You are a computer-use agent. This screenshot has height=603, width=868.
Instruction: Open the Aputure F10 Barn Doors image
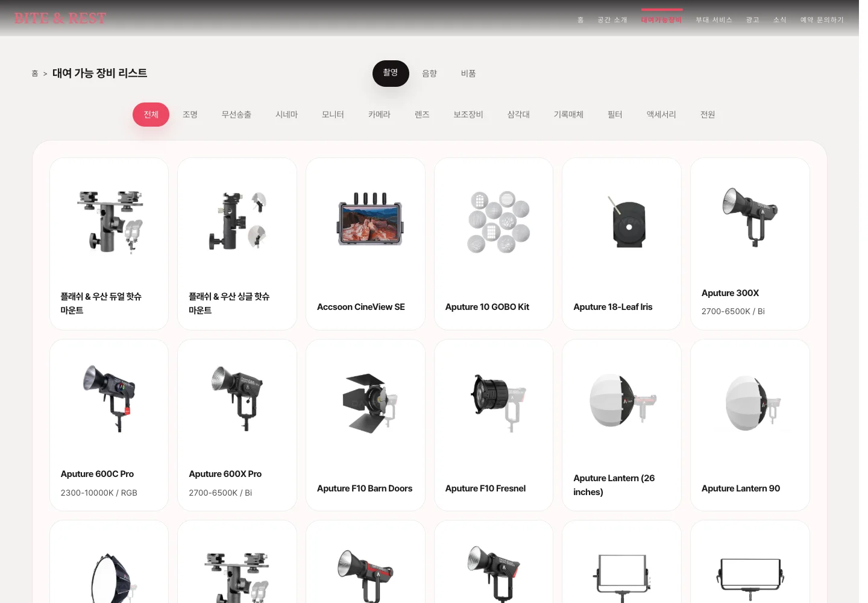[x=370, y=403]
